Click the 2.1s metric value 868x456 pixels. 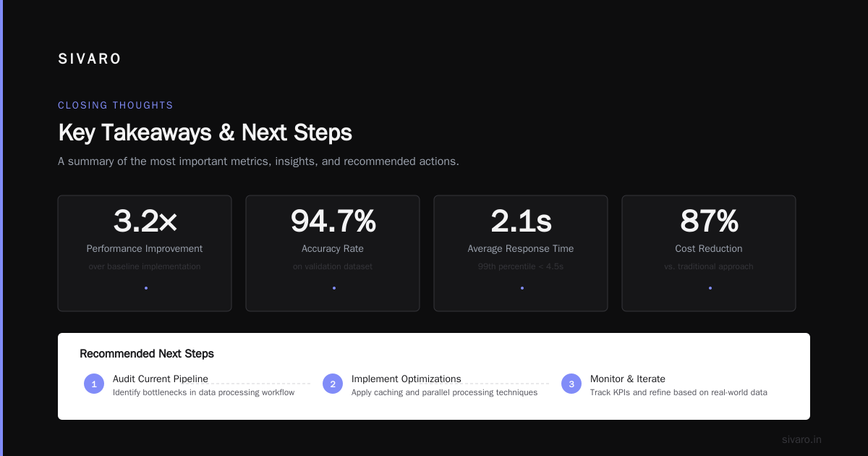click(521, 221)
